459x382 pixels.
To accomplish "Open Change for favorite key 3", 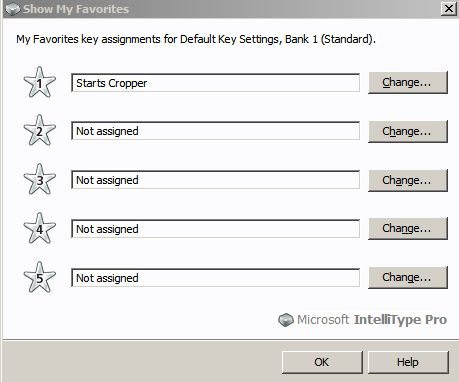I will coord(408,180).
